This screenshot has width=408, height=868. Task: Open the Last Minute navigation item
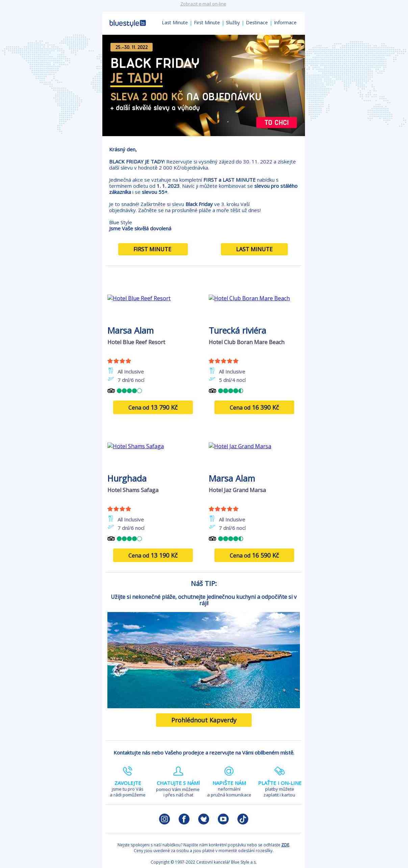(x=175, y=23)
